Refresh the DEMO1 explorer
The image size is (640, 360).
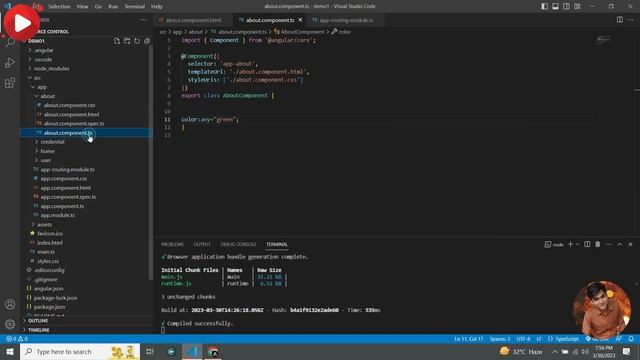click(137, 41)
